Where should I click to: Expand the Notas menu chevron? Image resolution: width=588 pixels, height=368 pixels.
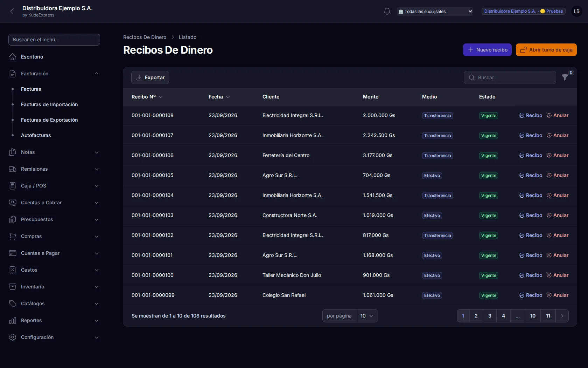pyautogui.click(x=97, y=152)
